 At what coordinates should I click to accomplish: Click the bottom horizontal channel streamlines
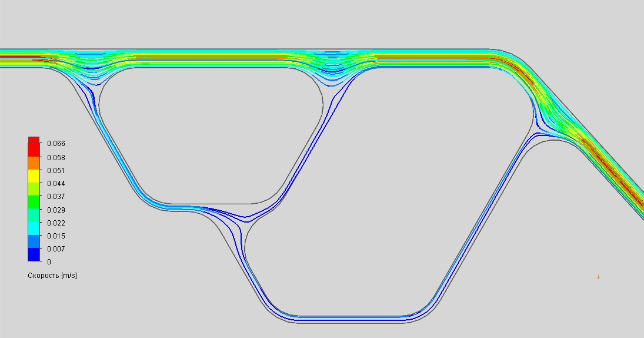pos(347,318)
